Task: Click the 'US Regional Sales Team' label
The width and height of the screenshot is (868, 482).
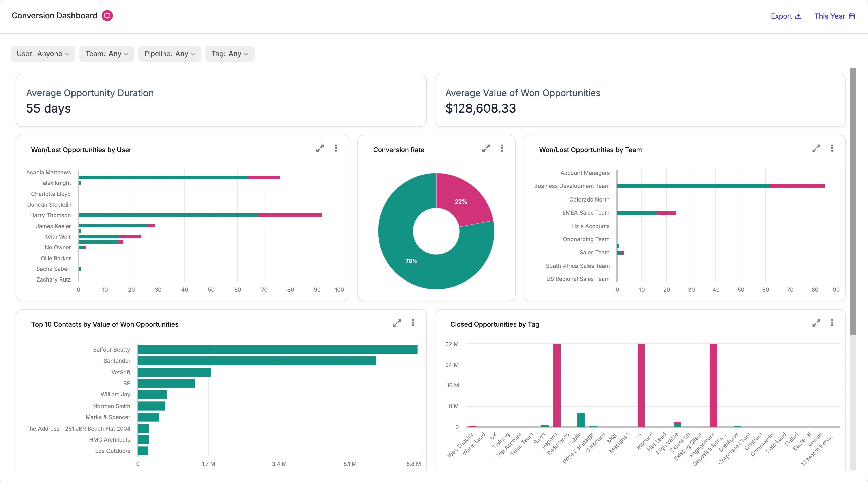Action: click(x=578, y=279)
